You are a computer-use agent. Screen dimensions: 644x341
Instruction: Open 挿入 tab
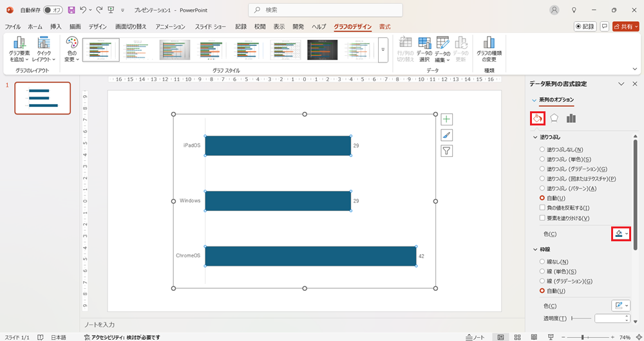click(x=56, y=26)
